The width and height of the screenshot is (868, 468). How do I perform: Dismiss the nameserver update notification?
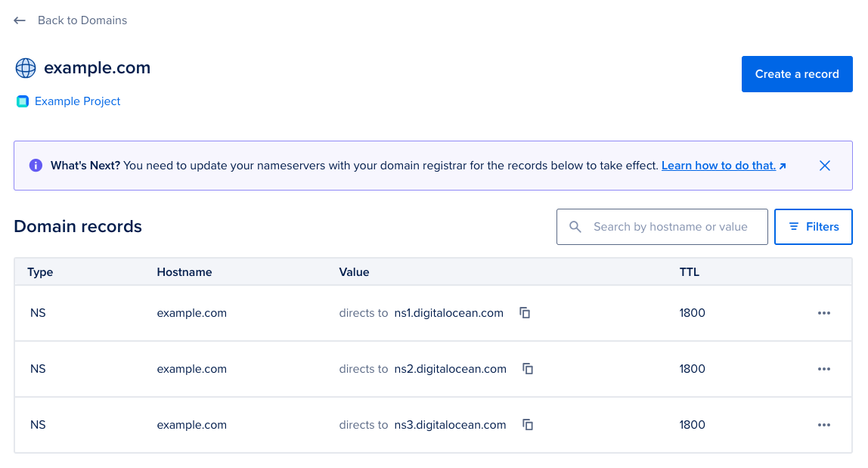(x=825, y=165)
